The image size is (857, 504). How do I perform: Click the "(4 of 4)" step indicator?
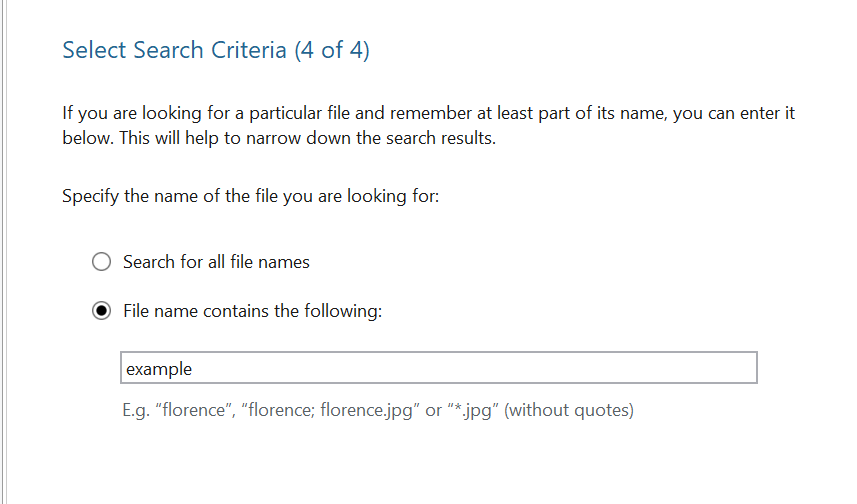click(332, 50)
